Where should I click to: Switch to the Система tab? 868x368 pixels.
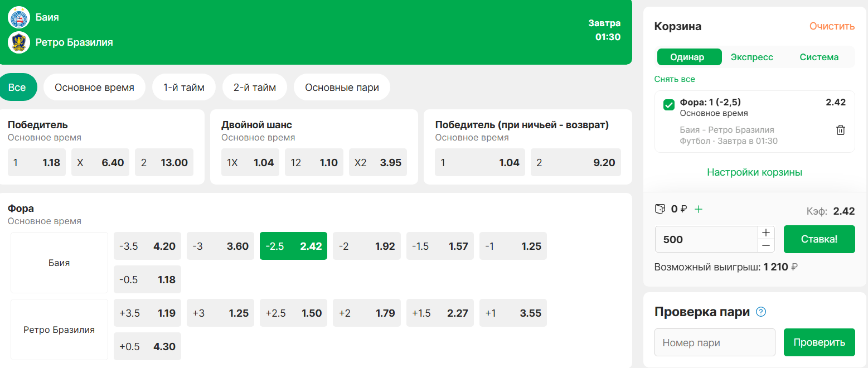[x=819, y=57]
